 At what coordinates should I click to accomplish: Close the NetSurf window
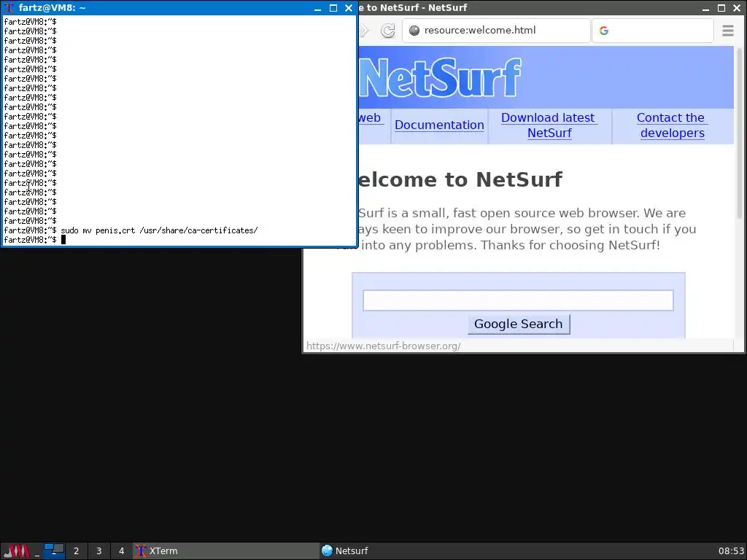pyautogui.click(x=737, y=8)
